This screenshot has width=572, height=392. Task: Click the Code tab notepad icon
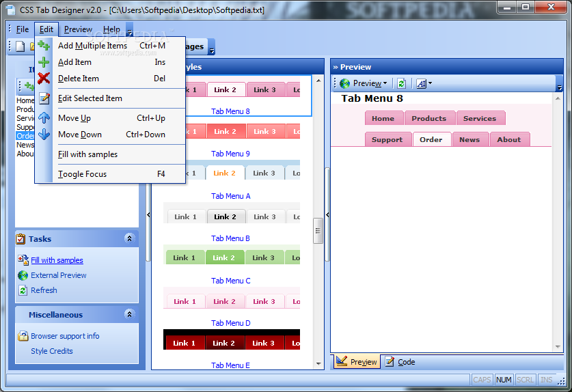click(390, 361)
